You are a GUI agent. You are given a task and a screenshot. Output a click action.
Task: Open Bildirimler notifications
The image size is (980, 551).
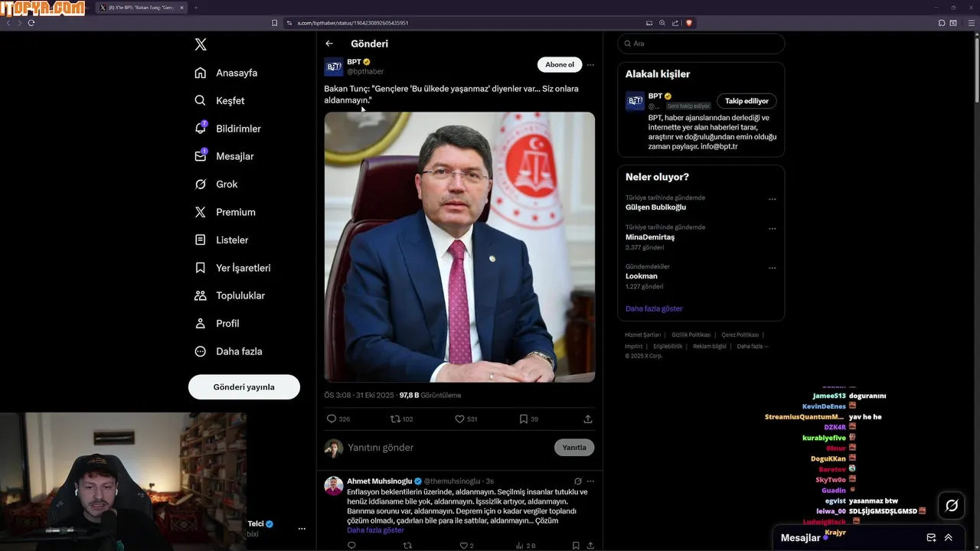[x=228, y=129]
